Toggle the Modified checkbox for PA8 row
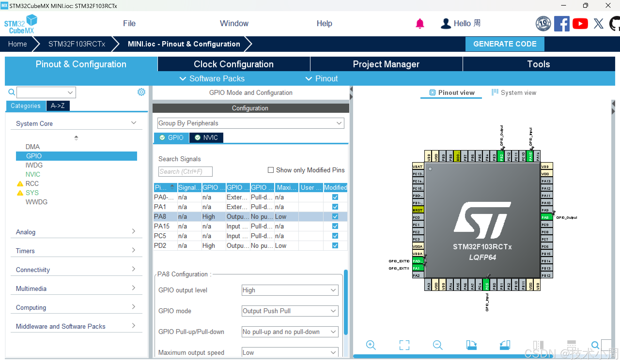 point(335,216)
